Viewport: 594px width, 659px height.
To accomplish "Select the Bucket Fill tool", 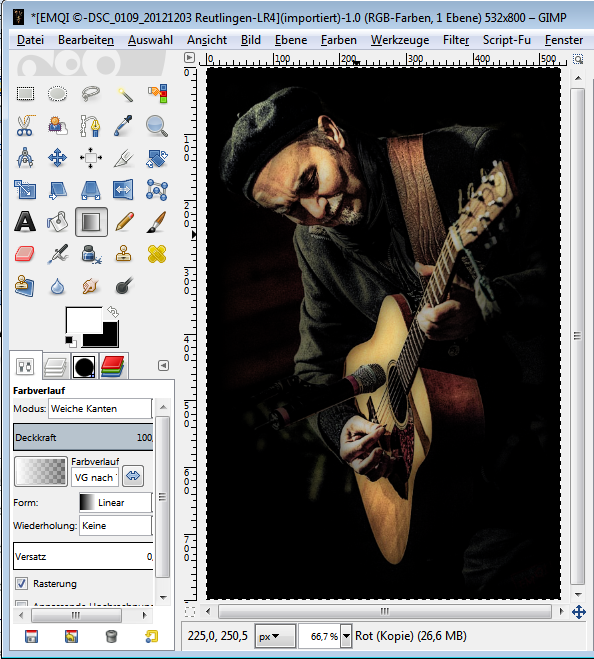I will click(58, 222).
